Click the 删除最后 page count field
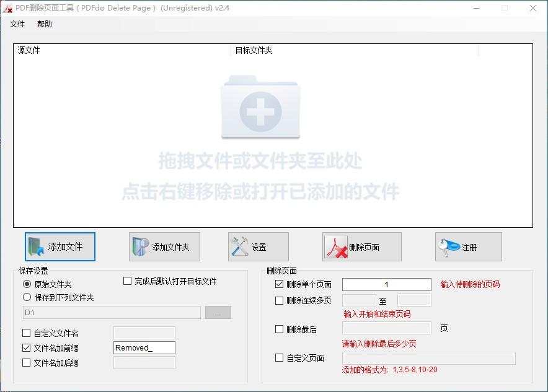The width and height of the screenshot is (548, 392). [x=387, y=328]
